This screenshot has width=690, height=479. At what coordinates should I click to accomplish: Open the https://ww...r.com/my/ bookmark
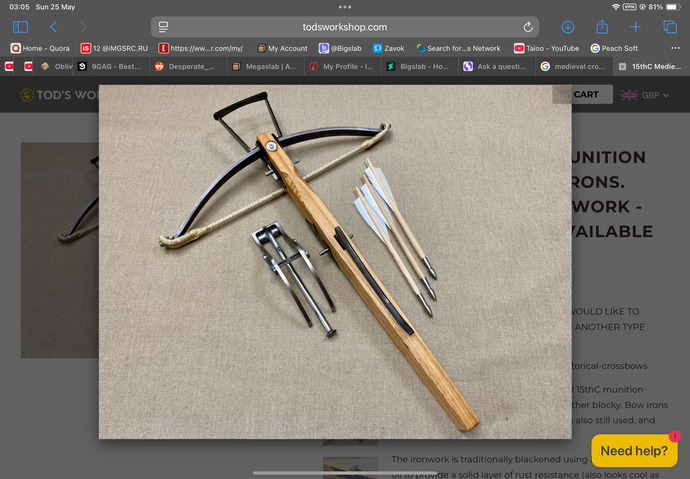[201, 48]
